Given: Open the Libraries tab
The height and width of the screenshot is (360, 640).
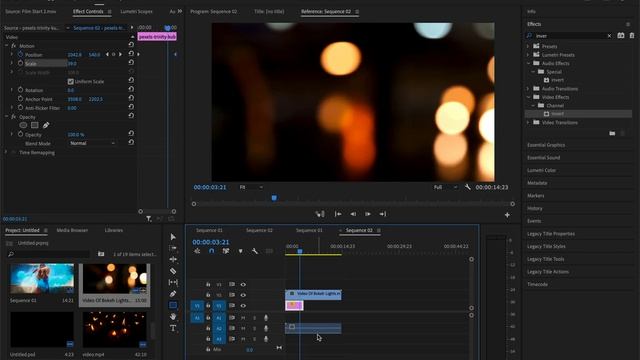Looking at the screenshot, I should [x=113, y=230].
